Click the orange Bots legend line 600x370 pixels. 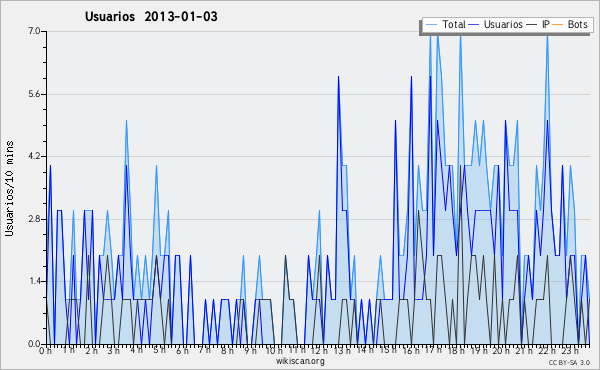pos(558,25)
